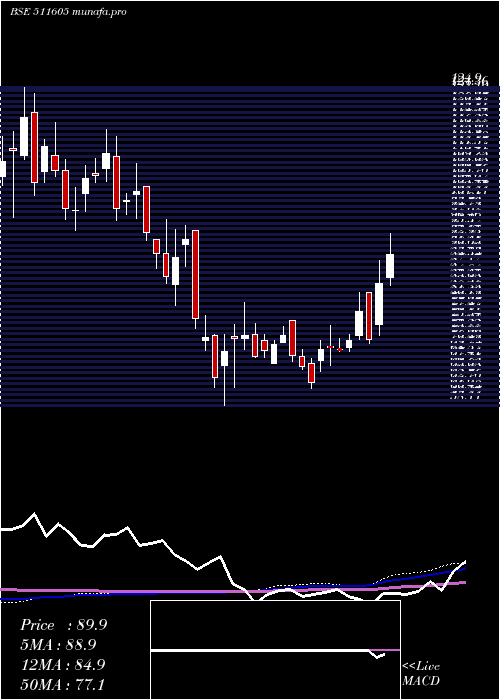This screenshot has width=500, height=700.
Task: Select the "5MA : 88.9" value
Action: pyautogui.click(x=58, y=645)
